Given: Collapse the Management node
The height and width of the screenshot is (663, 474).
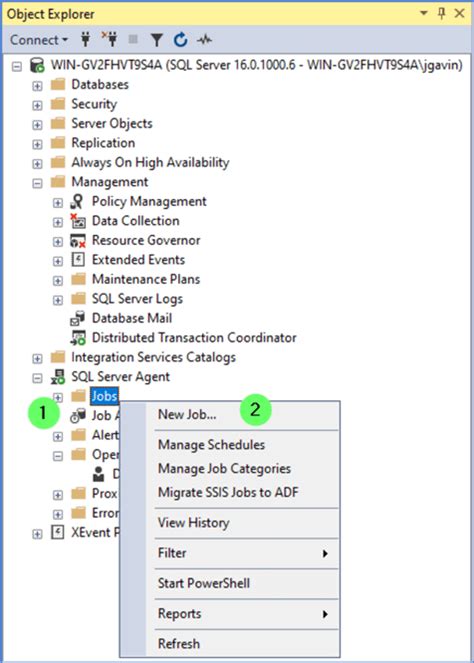Looking at the screenshot, I should [x=37, y=183].
